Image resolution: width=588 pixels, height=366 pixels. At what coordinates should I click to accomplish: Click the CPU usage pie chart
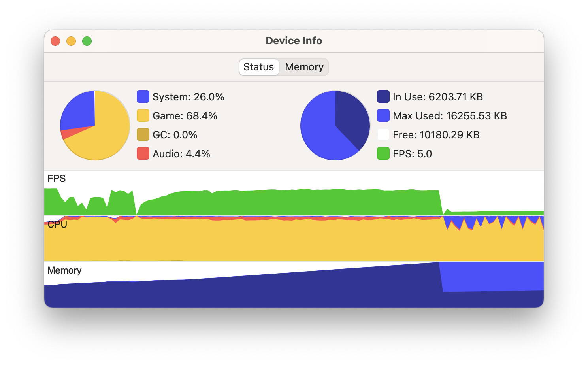point(95,125)
